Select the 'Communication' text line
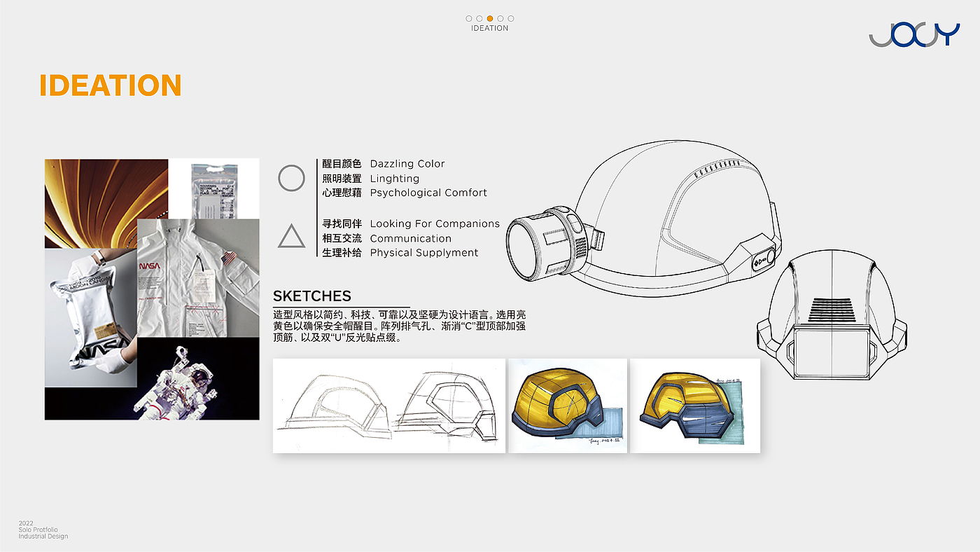 point(411,238)
